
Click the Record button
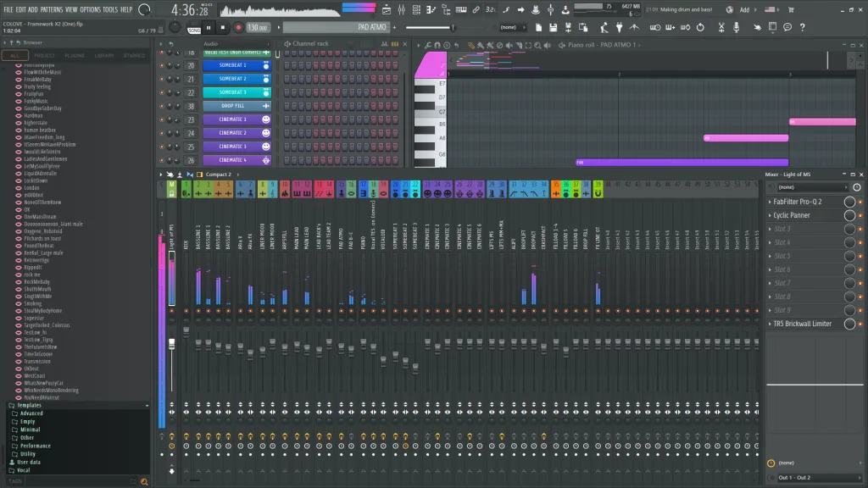[x=238, y=27]
